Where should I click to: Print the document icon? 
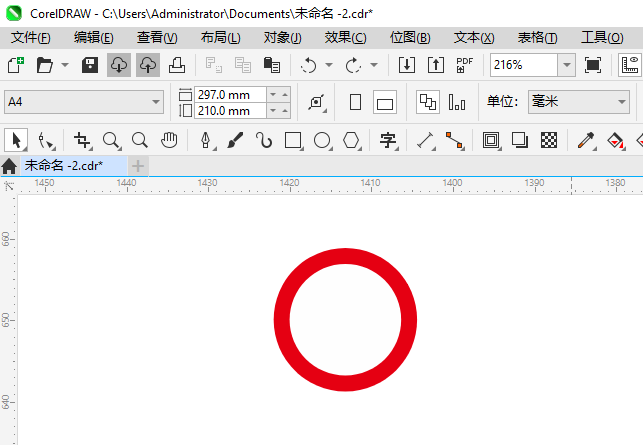point(177,65)
